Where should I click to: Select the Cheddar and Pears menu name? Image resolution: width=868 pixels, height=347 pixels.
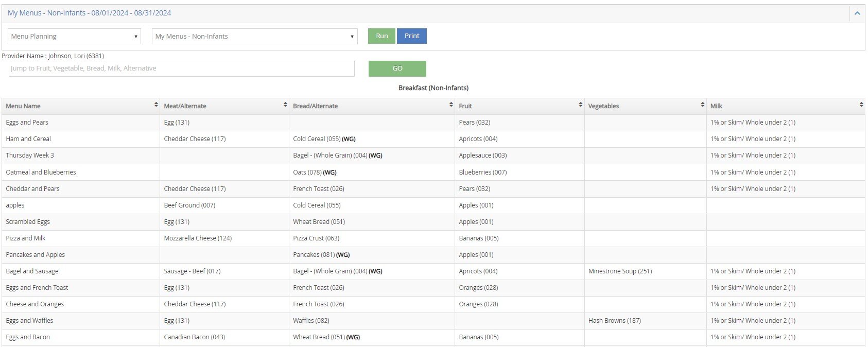[32, 189]
